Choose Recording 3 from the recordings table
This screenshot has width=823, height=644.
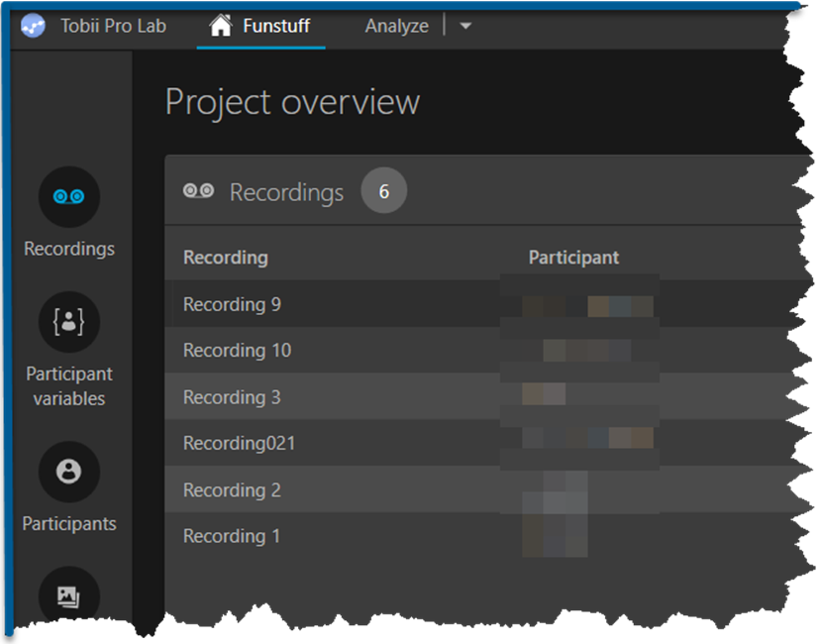click(232, 397)
